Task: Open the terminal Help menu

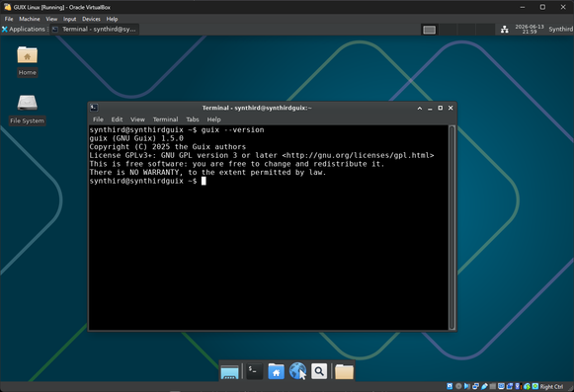Action: tap(213, 119)
